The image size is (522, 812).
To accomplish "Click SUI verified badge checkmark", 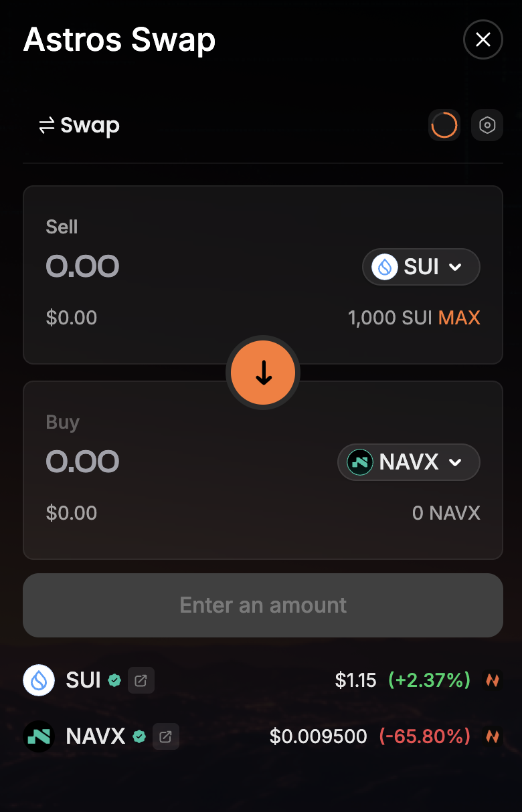I will pyautogui.click(x=115, y=681).
